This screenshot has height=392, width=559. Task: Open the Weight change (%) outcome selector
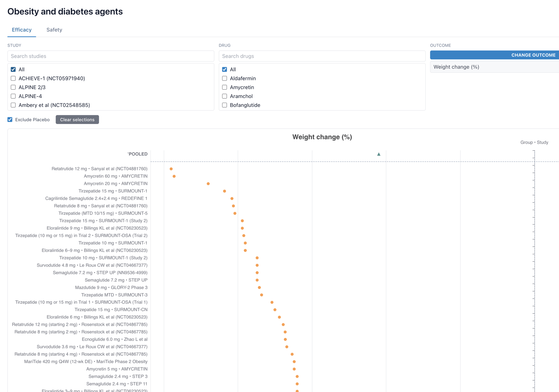point(494,67)
